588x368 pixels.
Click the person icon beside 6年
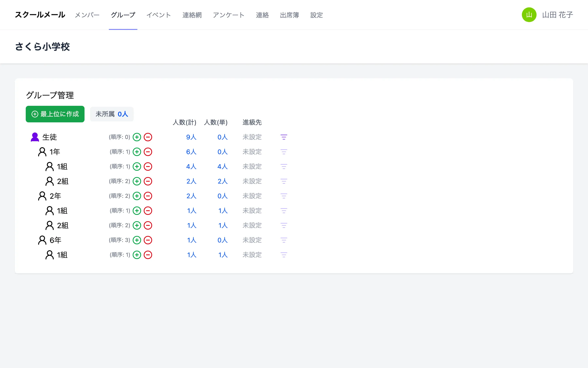(x=42, y=240)
